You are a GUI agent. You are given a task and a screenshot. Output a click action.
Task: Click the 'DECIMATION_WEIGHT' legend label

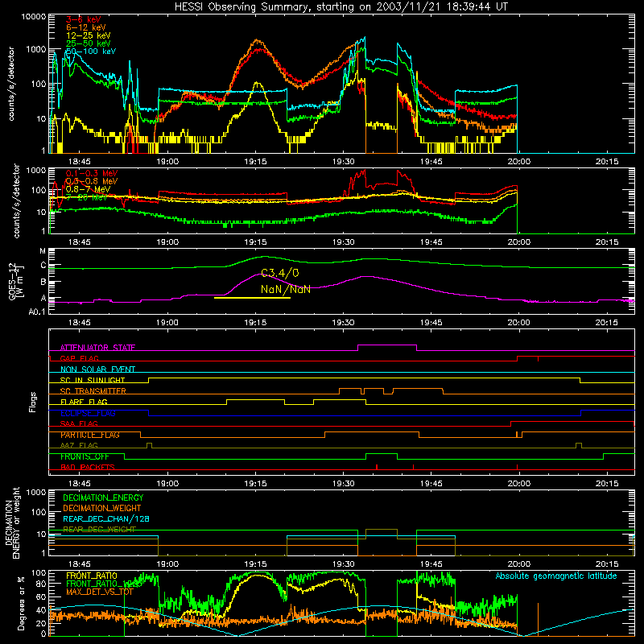(x=102, y=509)
